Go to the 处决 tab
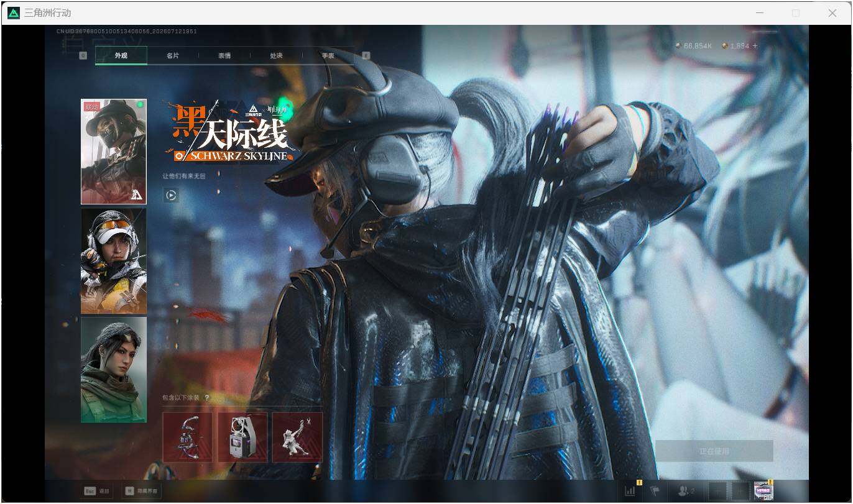This screenshot has height=504, width=853. click(x=276, y=55)
